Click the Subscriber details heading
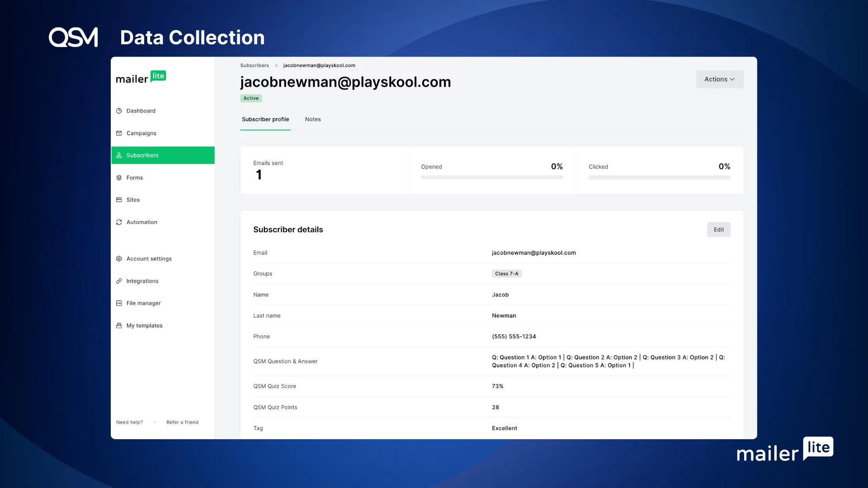This screenshot has width=868, height=488. 288,230
